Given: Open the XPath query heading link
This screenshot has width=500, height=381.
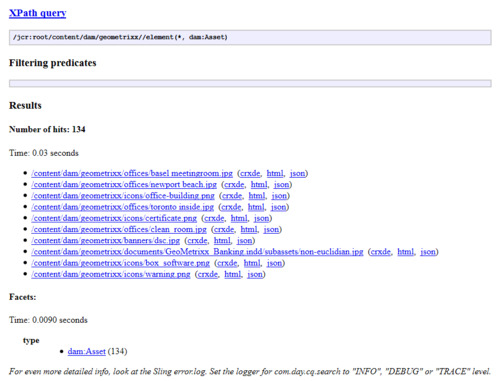Looking at the screenshot, I should tap(37, 13).
